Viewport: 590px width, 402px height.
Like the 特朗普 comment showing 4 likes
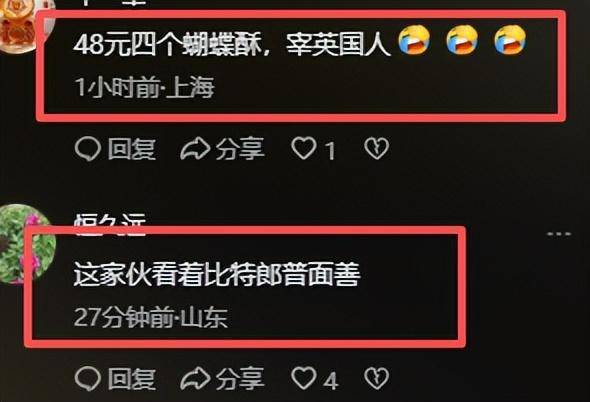tap(304, 378)
